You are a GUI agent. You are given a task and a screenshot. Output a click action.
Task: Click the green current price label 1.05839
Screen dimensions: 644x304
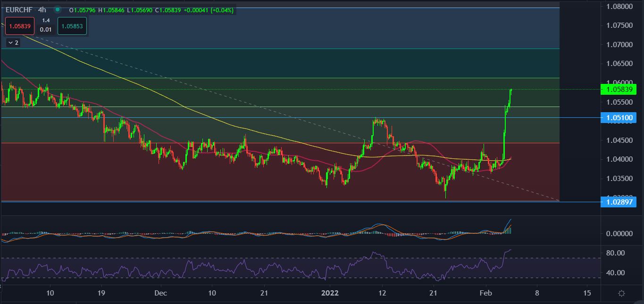[619, 89]
